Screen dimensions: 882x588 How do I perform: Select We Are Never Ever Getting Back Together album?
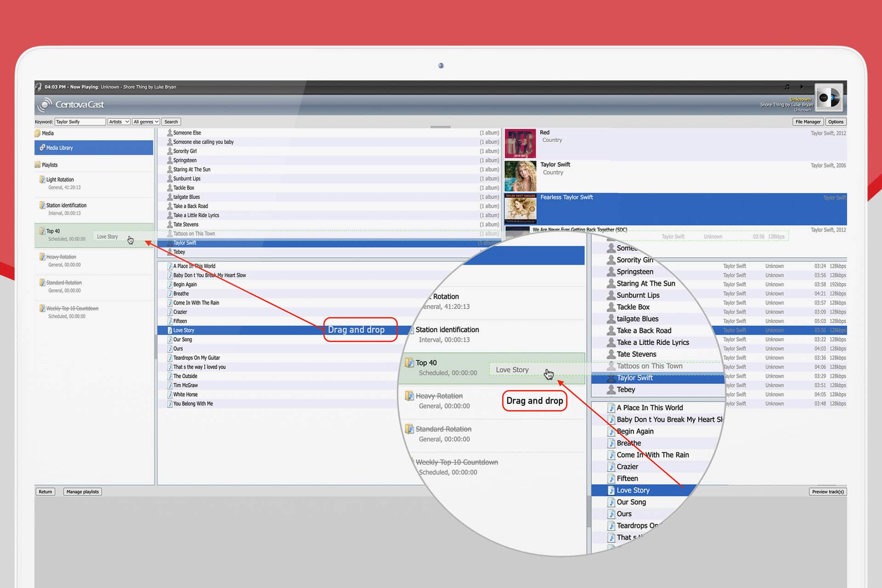(580, 230)
